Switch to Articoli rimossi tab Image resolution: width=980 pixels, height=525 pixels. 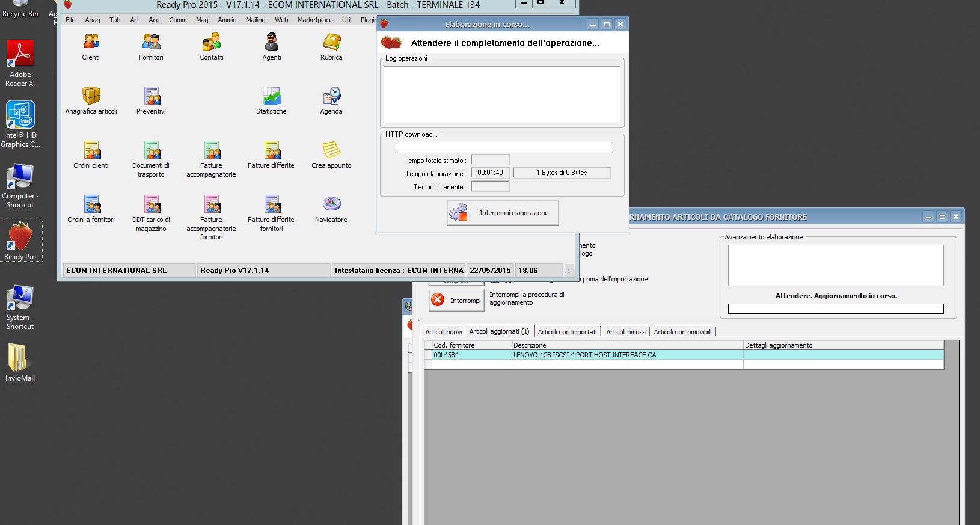[626, 332]
